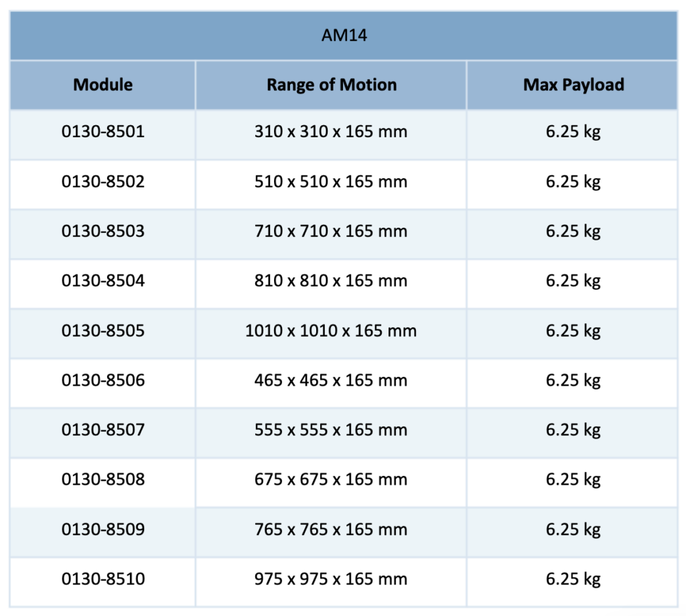Select the Range of Motion column header
The image size is (686, 616).
tap(332, 85)
